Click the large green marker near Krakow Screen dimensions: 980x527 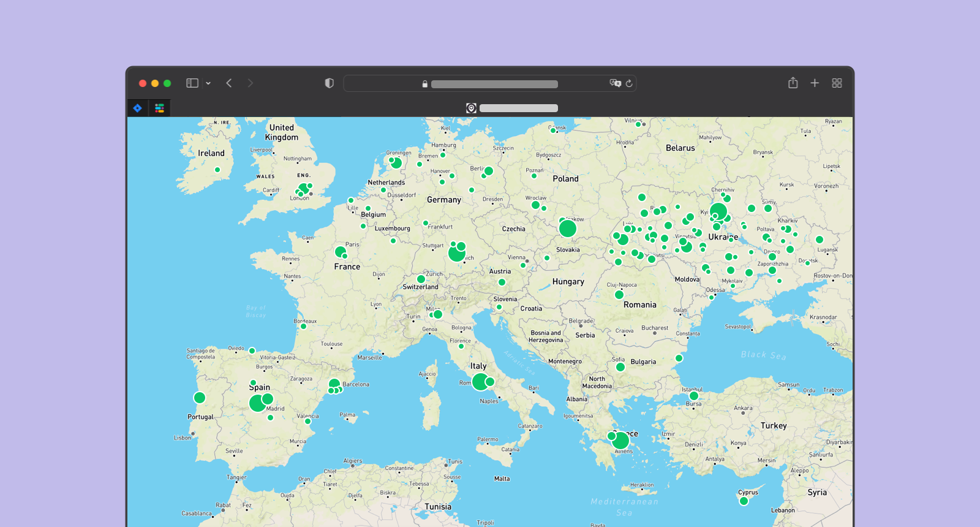click(568, 229)
